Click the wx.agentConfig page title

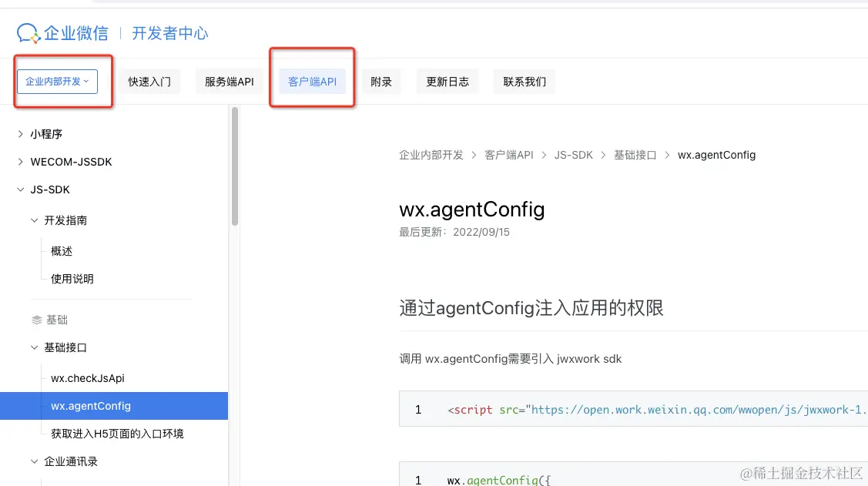tap(471, 209)
